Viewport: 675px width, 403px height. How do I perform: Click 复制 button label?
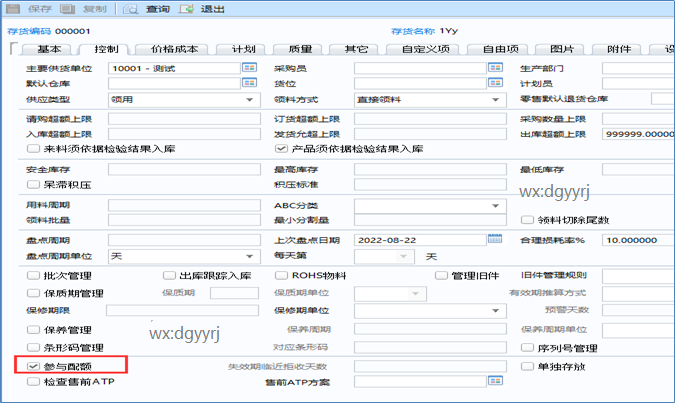point(95,9)
